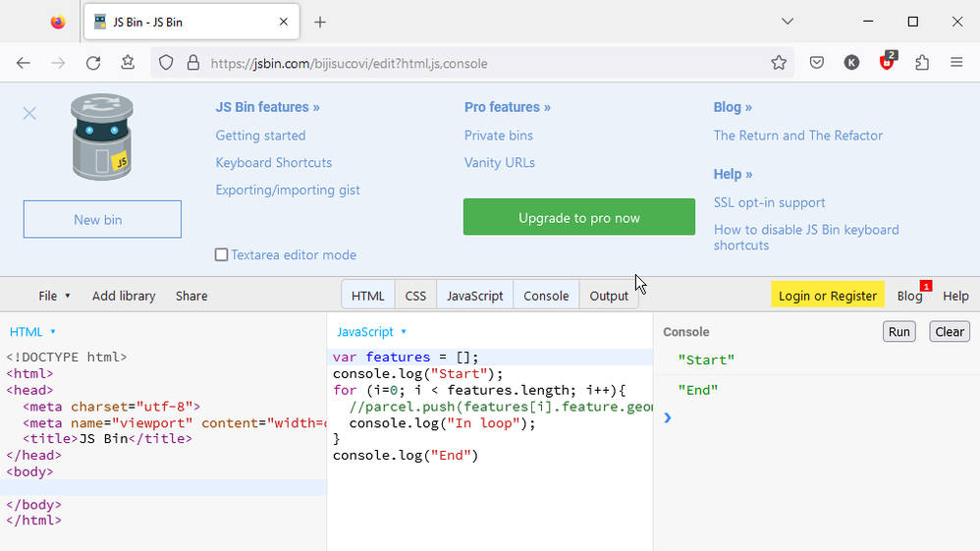Open the Firefox hamburger menu
The height and width of the screenshot is (551, 980).
tap(956, 63)
